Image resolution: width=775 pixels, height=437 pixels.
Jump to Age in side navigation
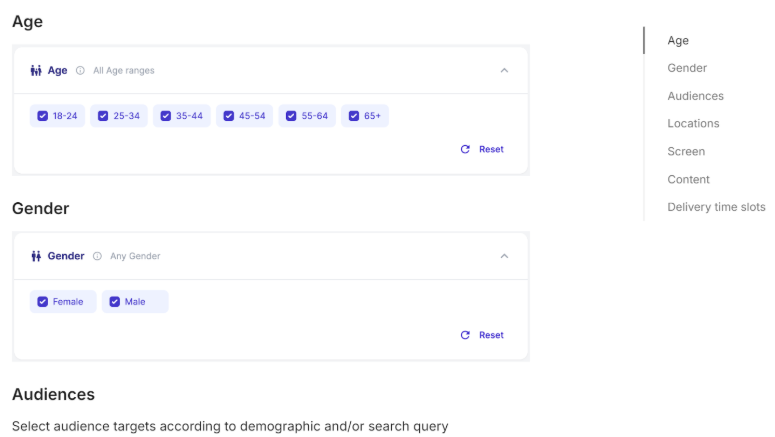(678, 41)
